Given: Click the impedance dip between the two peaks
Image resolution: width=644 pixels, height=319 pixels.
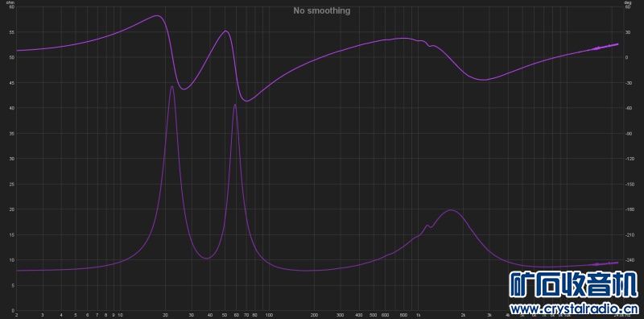Looking at the screenshot, I should pyautogui.click(x=207, y=258).
